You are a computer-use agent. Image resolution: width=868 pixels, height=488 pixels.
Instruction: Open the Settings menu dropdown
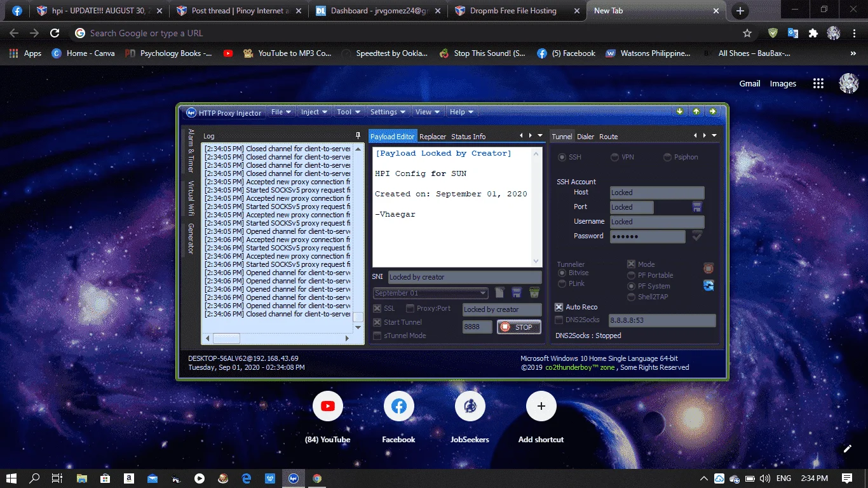pos(388,112)
